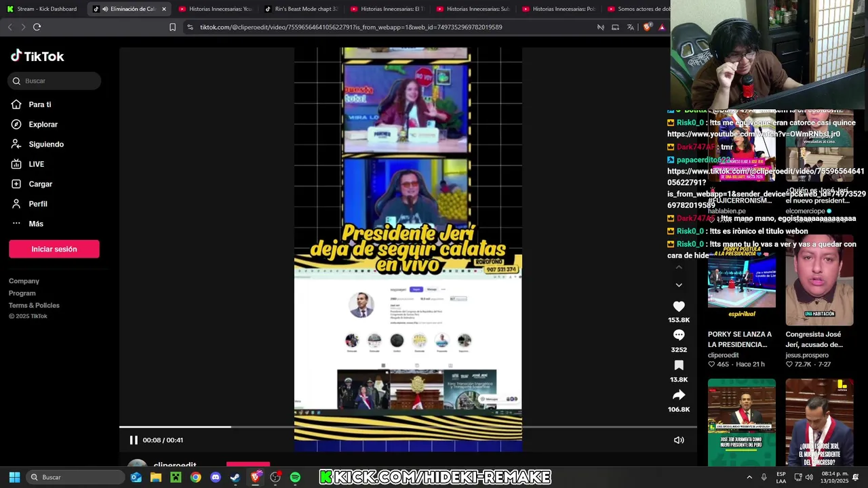Open the José Jerí juramenta como presidente thumbnail
This screenshot has width=868, height=488.
pos(741,422)
